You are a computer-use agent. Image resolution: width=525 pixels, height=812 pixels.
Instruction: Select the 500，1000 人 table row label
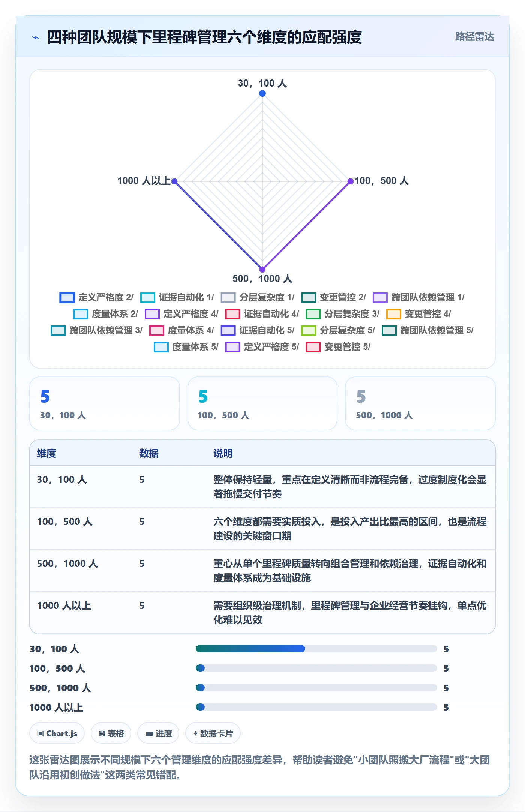point(67,563)
